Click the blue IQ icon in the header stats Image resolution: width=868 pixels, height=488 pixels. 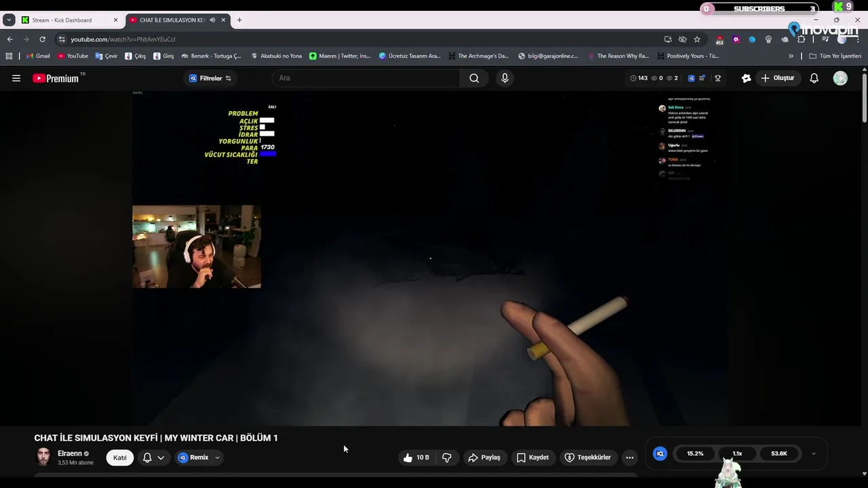(691, 78)
